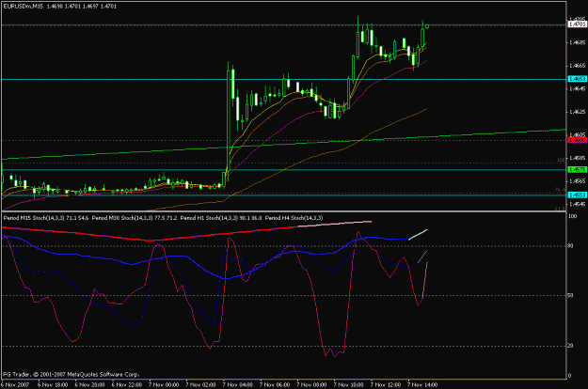Click the 7 Nov 06:00 time label
Image resolution: width=588 pixels, height=389 pixels.
[x=275, y=384]
